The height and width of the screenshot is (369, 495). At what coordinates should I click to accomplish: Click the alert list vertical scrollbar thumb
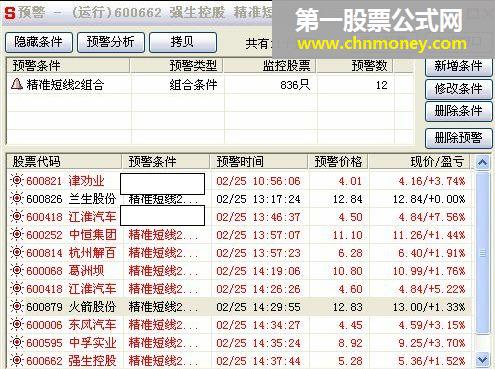[482, 253]
